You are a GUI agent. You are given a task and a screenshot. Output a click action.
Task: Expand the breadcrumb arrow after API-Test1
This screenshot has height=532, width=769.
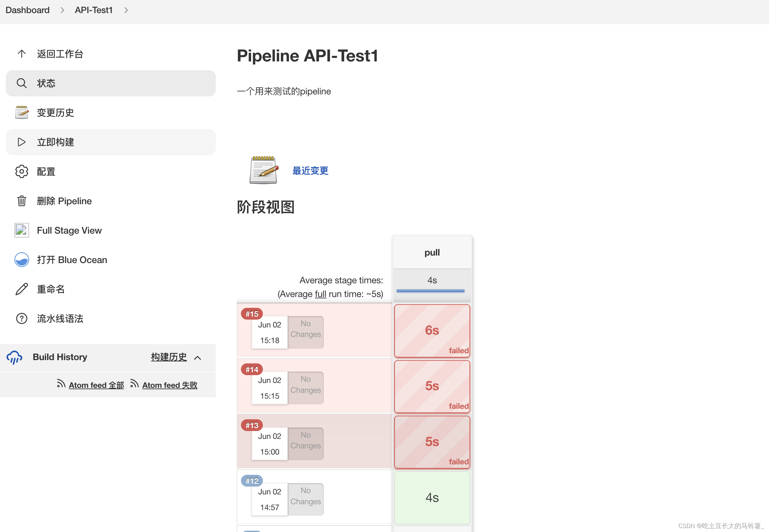pyautogui.click(x=126, y=10)
